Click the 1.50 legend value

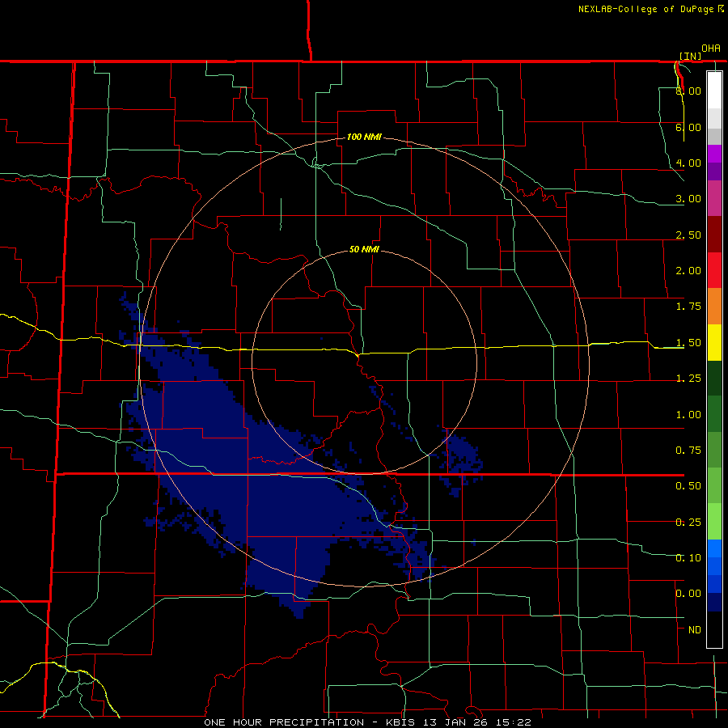(x=688, y=343)
